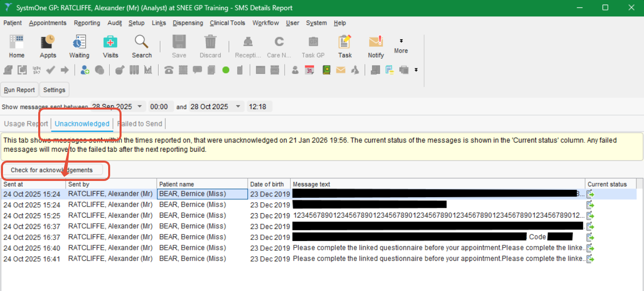
Task: Open the Waiting list icon
Action: [x=79, y=46]
